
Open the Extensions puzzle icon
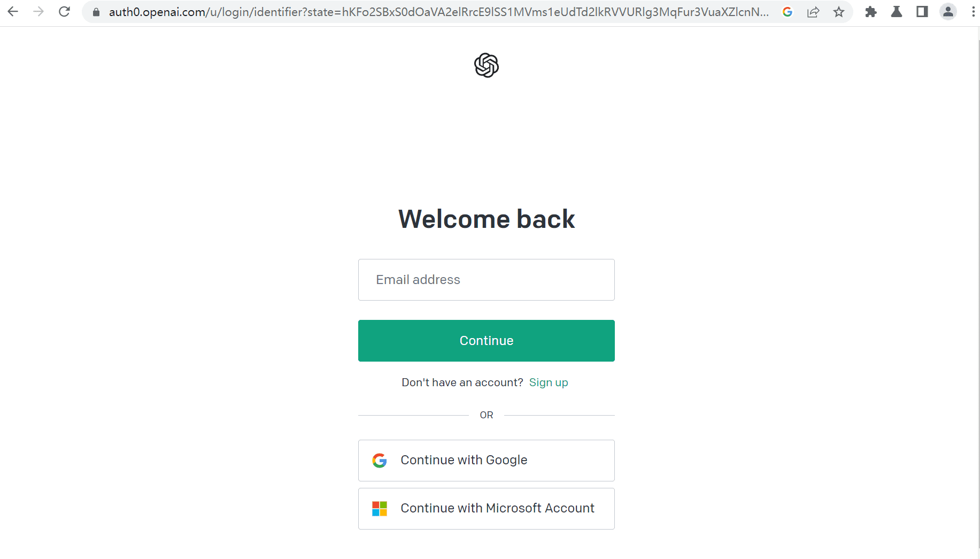(x=871, y=12)
